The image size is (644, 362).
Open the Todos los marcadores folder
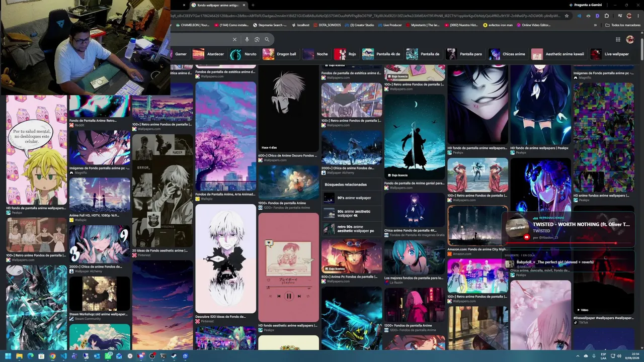pyautogui.click(x=623, y=25)
